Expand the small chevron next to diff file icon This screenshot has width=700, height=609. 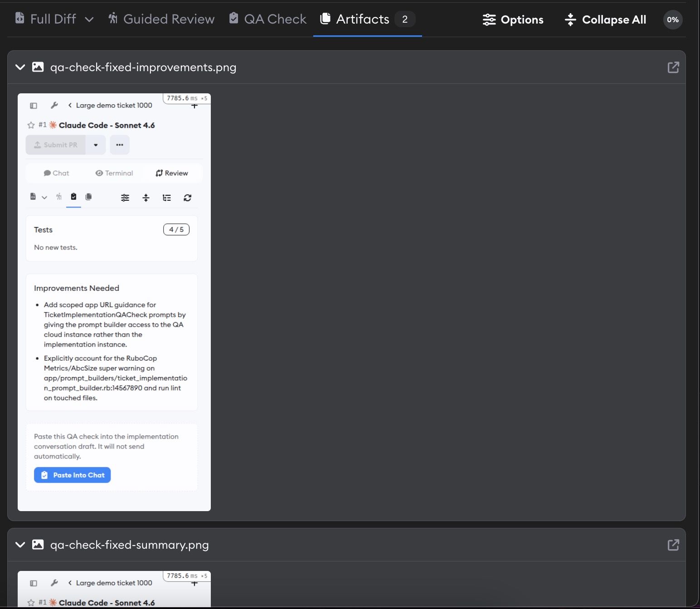[x=44, y=198]
